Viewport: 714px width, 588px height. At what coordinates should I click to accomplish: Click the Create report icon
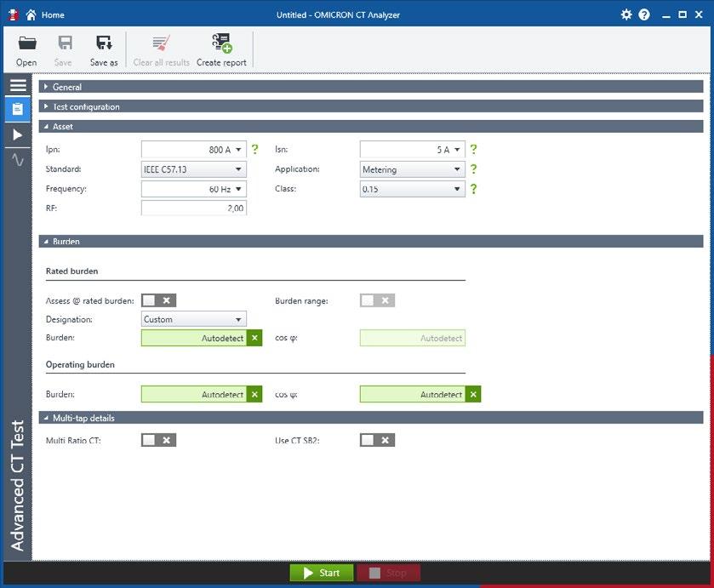point(222,43)
